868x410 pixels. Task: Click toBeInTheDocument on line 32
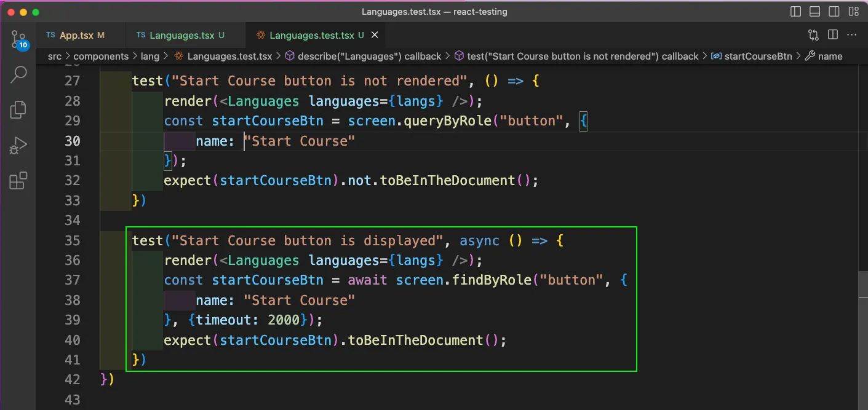pos(448,181)
